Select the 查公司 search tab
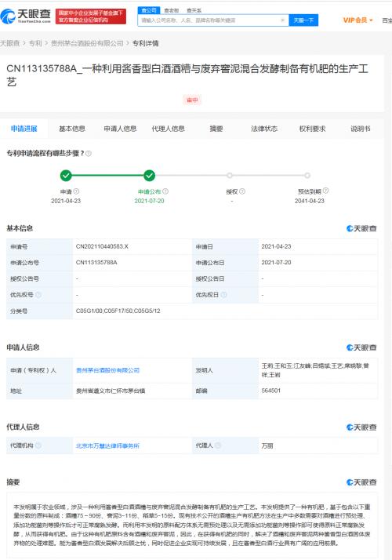 pyautogui.click(x=149, y=10)
